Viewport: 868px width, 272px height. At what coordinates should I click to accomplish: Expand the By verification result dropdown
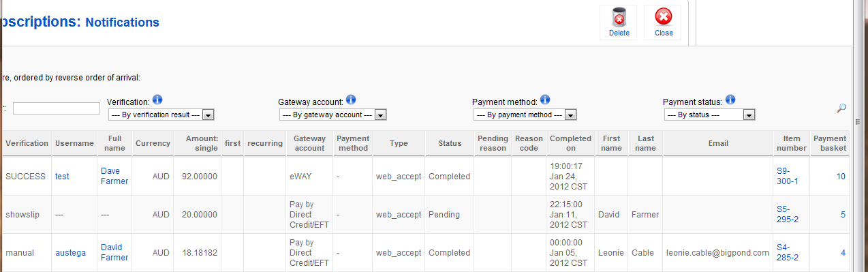coord(161,115)
